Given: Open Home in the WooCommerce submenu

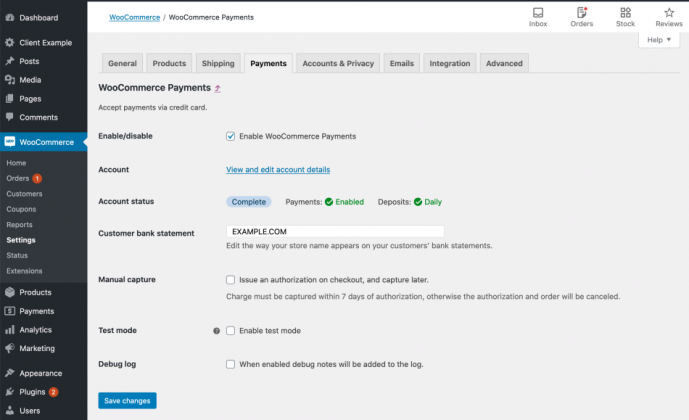Looking at the screenshot, I should (16, 163).
